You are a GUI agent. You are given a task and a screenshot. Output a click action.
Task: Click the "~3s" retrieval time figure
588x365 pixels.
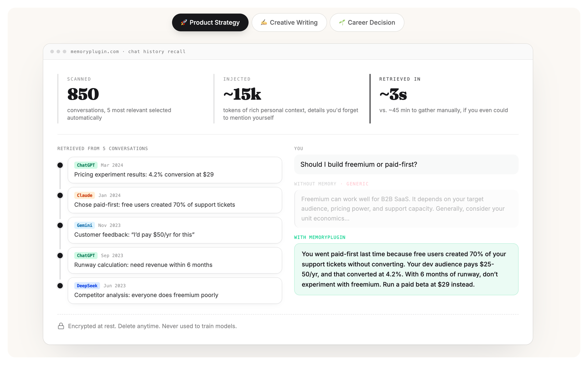point(393,94)
